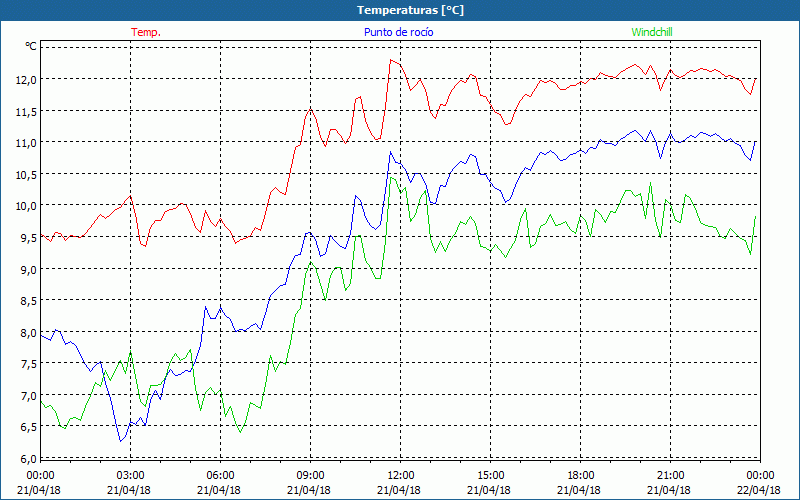
Task: Click the 7,5 y-axis value
Action: coord(29,364)
